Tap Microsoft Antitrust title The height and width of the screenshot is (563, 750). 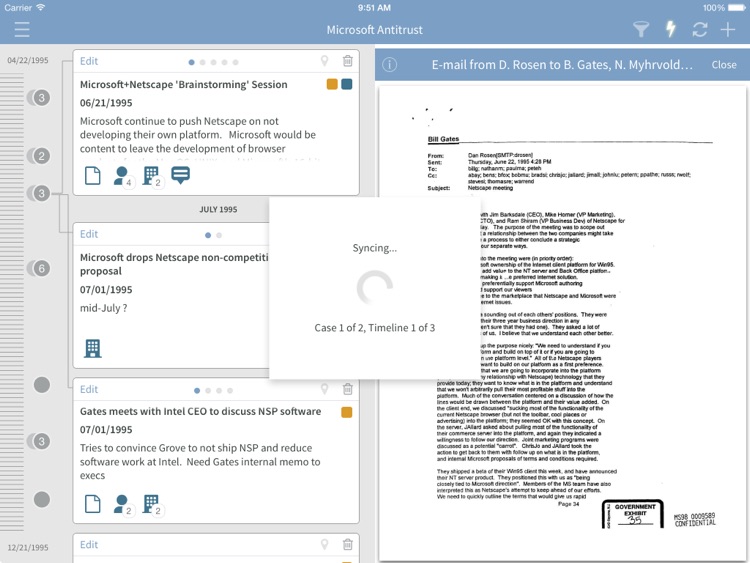click(x=375, y=30)
